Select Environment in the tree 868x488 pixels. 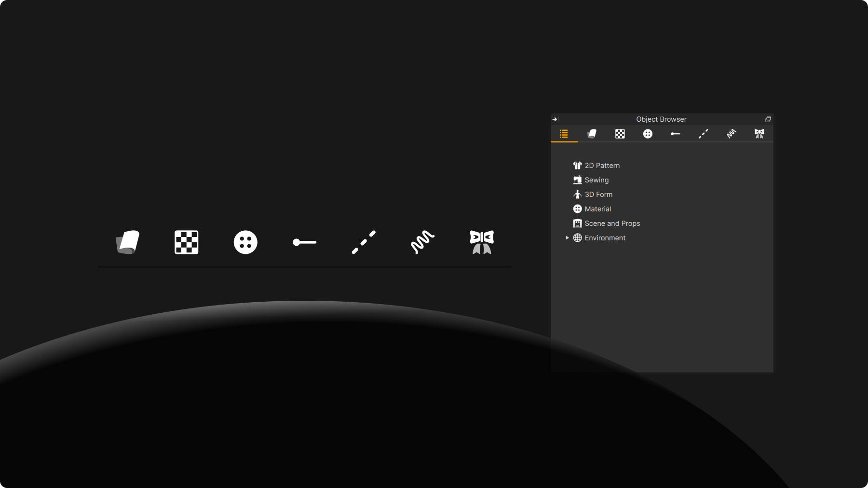coord(605,238)
